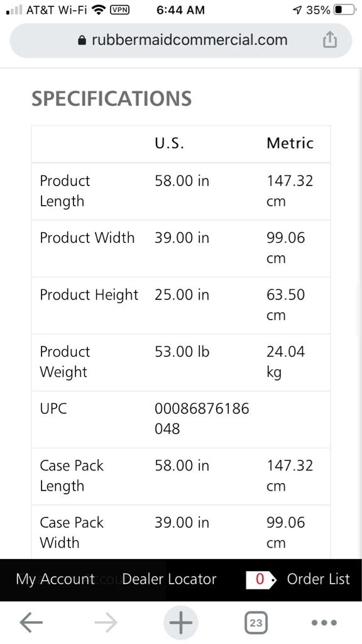Tap the SPECIFICATIONS heading
The image size is (362, 644).
point(112,99)
